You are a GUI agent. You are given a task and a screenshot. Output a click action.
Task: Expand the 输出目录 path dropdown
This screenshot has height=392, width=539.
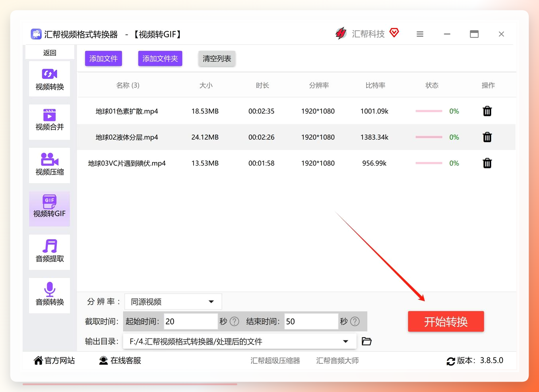click(240, 342)
